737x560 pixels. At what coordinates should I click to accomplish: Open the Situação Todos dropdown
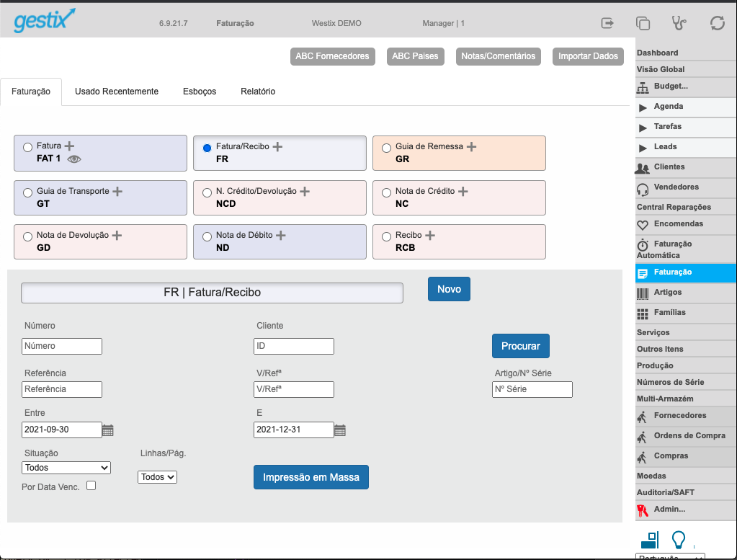[66, 467]
